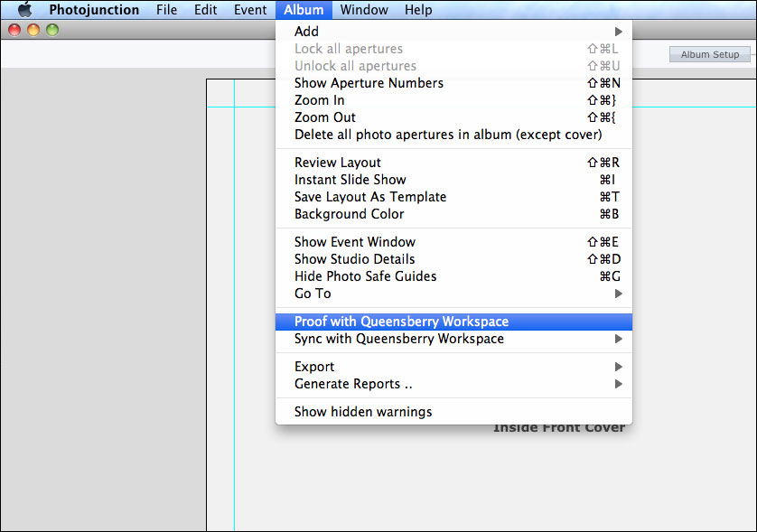Select Proof with Queensberry Workspace
The width and height of the screenshot is (757, 532).
coord(453,322)
